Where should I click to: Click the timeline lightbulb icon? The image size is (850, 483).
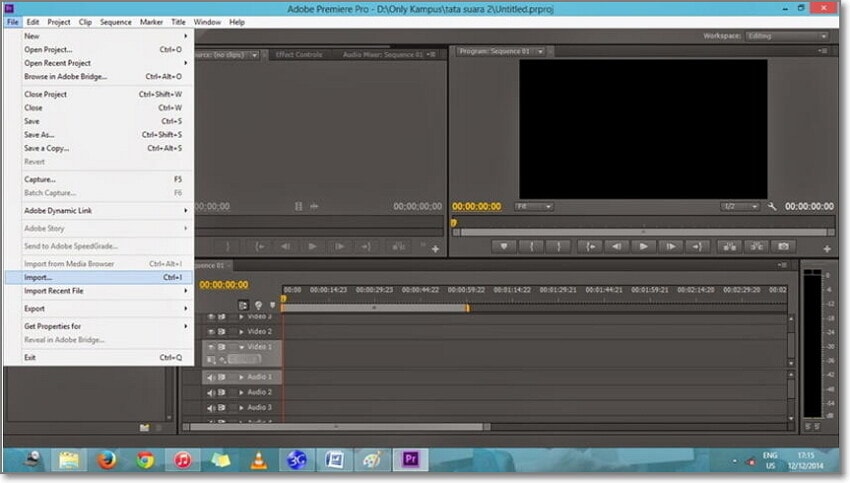pos(258,305)
